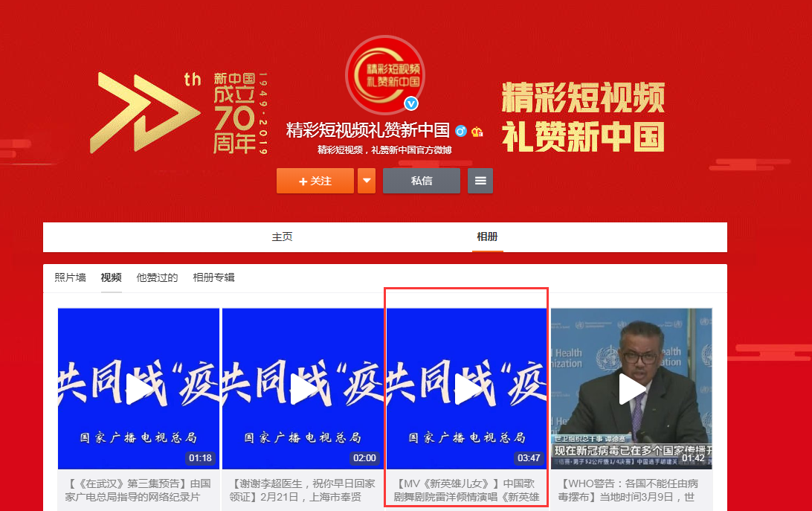Select the 相册 tab

click(487, 237)
